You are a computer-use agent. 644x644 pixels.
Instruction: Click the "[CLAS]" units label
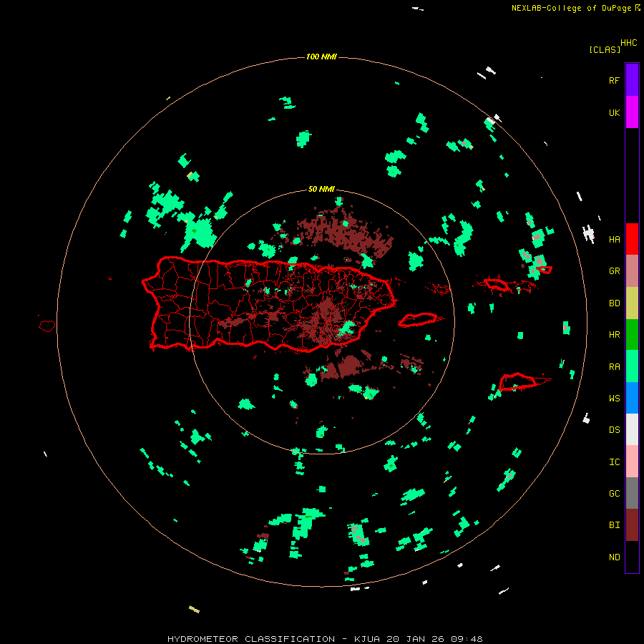(x=605, y=50)
